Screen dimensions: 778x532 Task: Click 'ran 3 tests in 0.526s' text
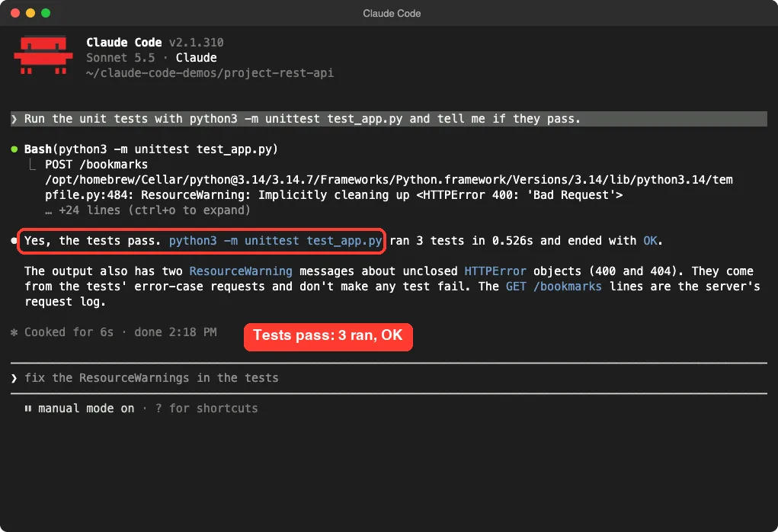(x=462, y=241)
